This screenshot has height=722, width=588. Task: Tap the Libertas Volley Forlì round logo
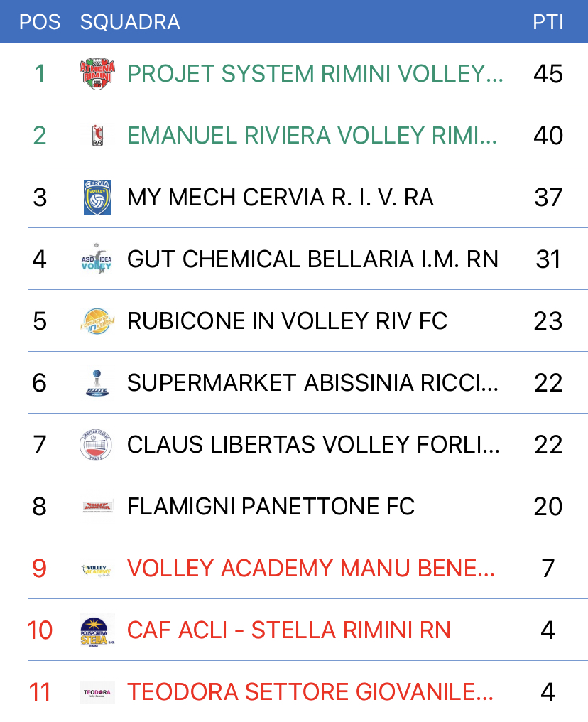[96, 444]
